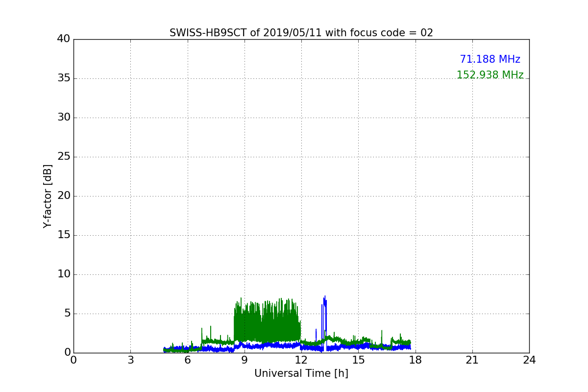Click y-axis tick label 20

point(64,196)
